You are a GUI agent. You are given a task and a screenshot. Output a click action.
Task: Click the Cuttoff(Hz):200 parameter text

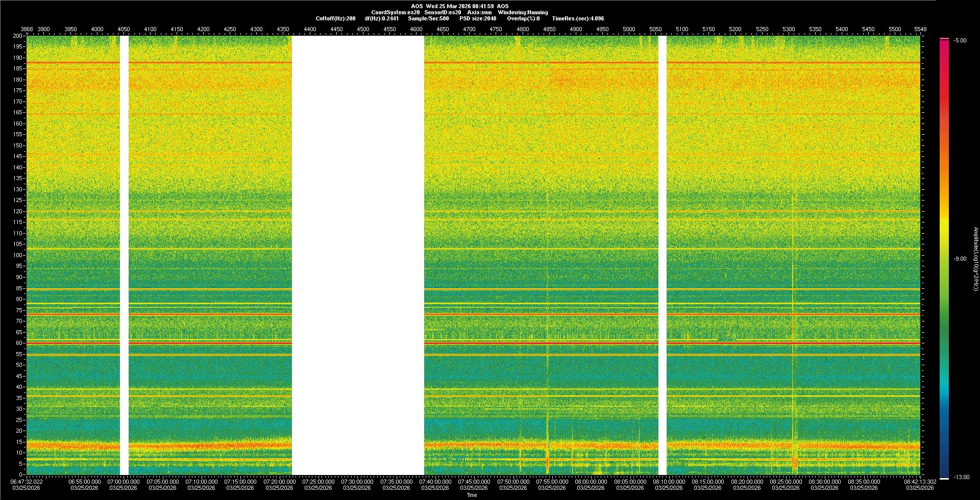[x=335, y=18]
